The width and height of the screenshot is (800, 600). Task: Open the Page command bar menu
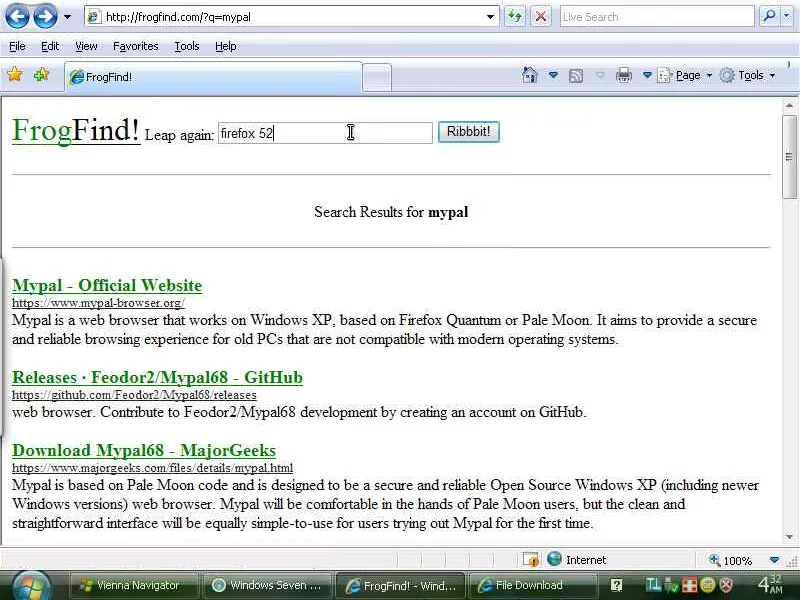tap(685, 76)
